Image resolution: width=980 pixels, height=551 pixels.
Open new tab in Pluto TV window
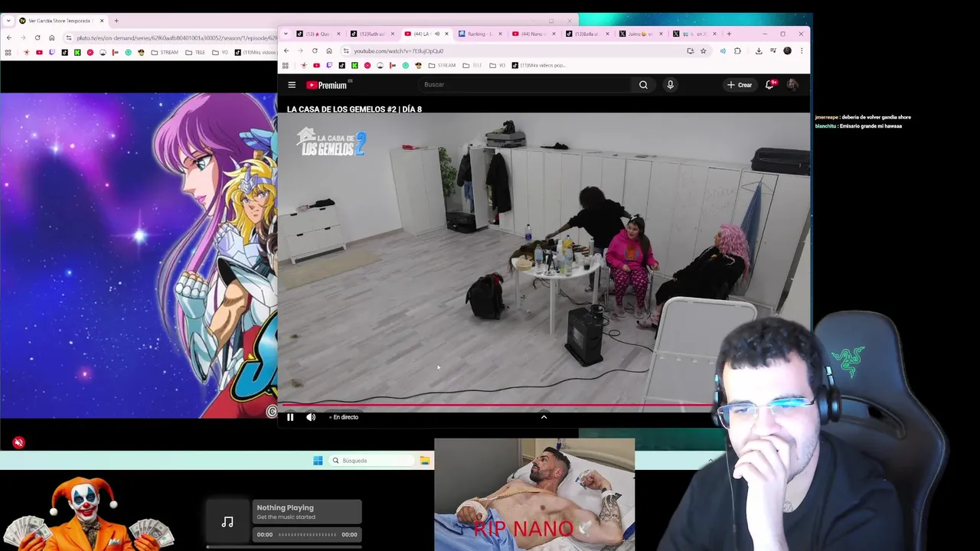tap(116, 21)
